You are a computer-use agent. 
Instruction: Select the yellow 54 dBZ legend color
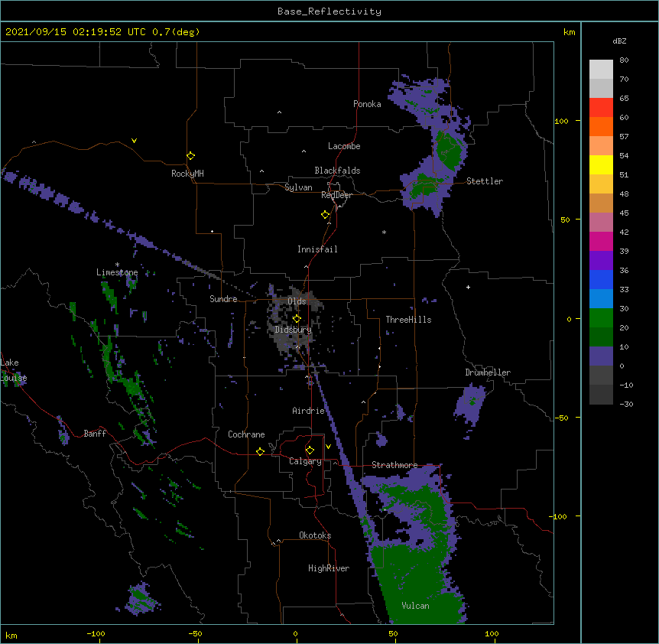pyautogui.click(x=601, y=164)
